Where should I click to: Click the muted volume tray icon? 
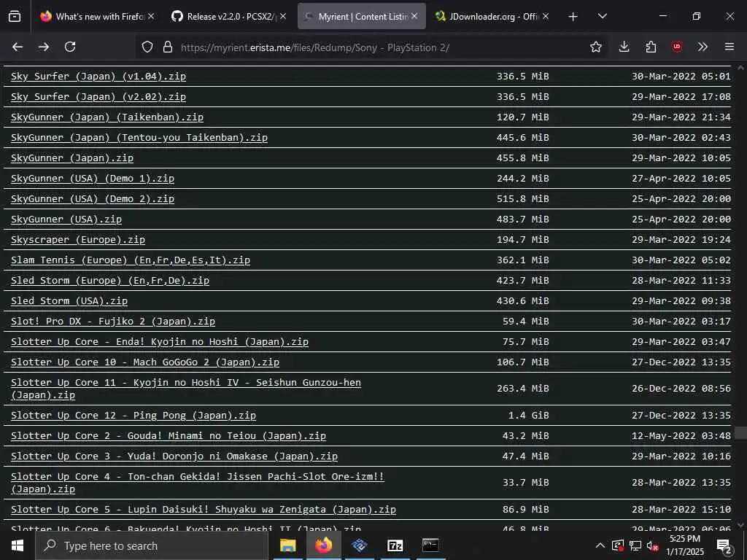pos(651,545)
